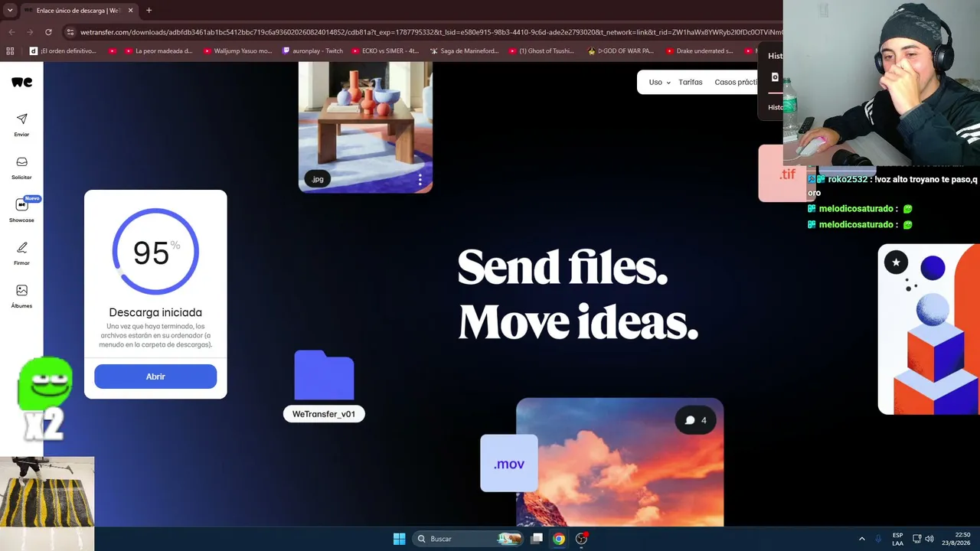Select the WeTransfer_v01 folder icon
This screenshot has height=551, width=980.
point(324,375)
